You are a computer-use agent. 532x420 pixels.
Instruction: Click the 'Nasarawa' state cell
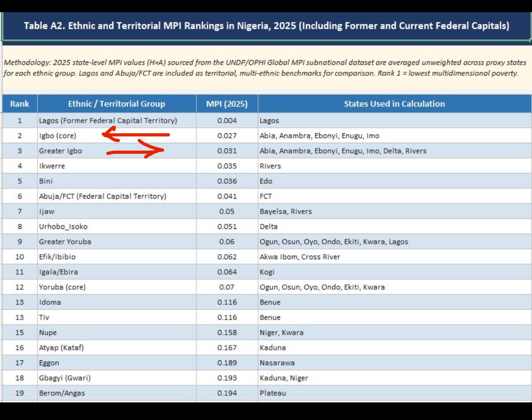(x=394, y=363)
